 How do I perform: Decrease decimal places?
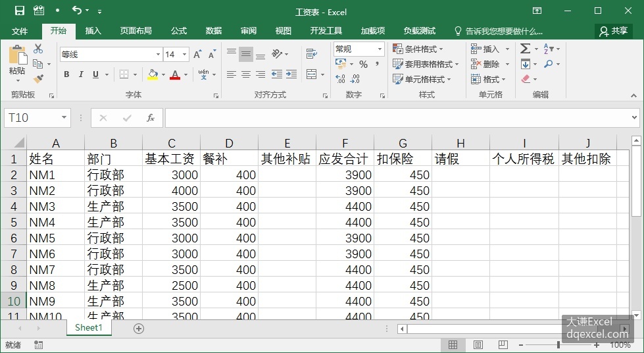[355, 78]
